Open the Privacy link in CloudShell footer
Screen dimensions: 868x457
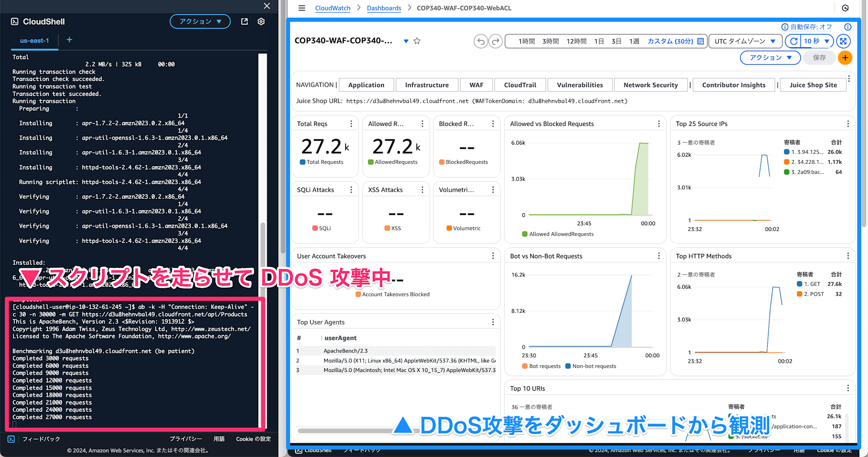click(x=186, y=439)
